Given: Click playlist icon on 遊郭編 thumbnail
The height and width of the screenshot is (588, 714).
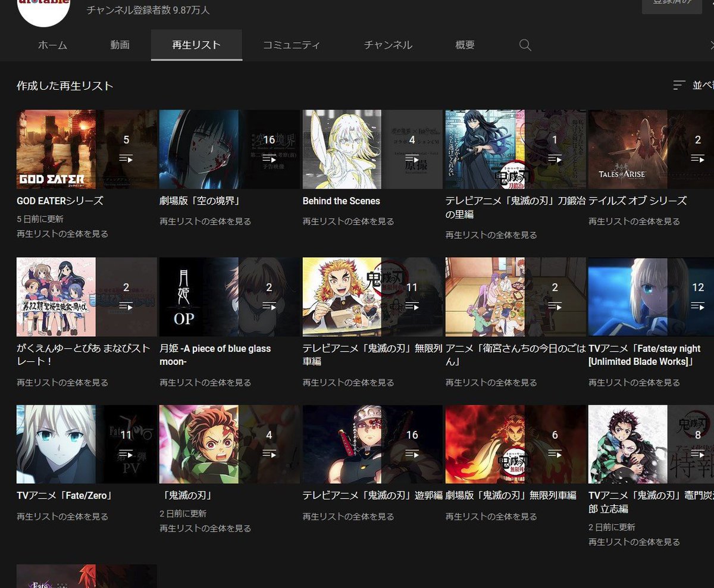Looking at the screenshot, I should click(x=412, y=453).
